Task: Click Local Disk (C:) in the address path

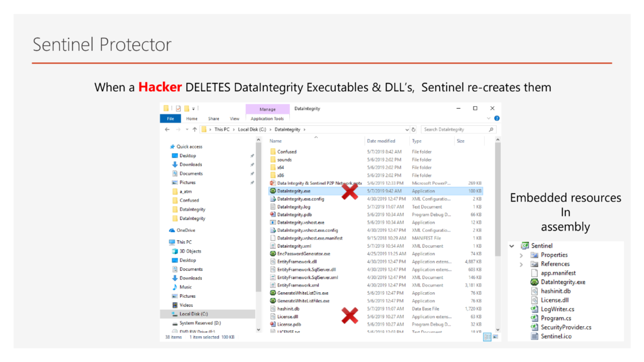Action: [252, 129]
